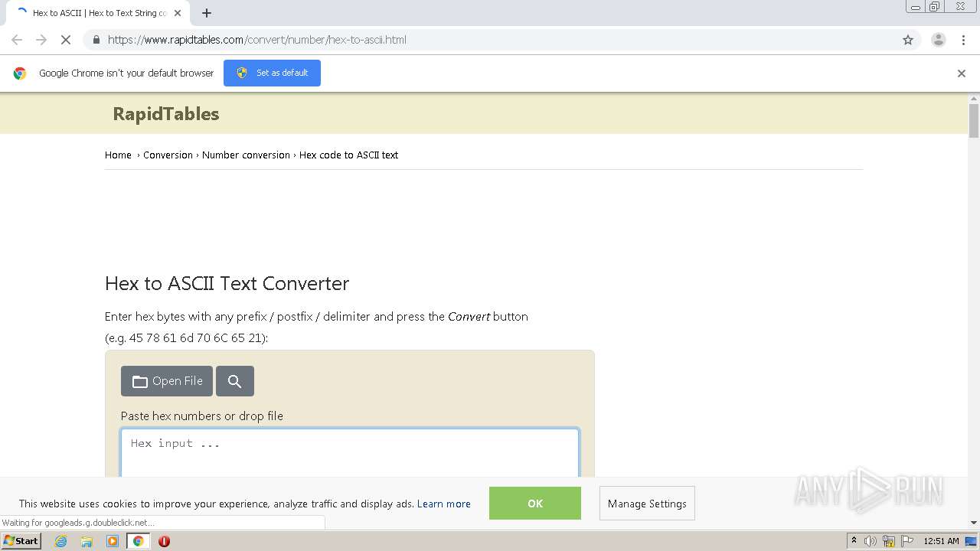Go forward using the browser forward arrow
This screenshot has width=980, height=551.
point(41,40)
